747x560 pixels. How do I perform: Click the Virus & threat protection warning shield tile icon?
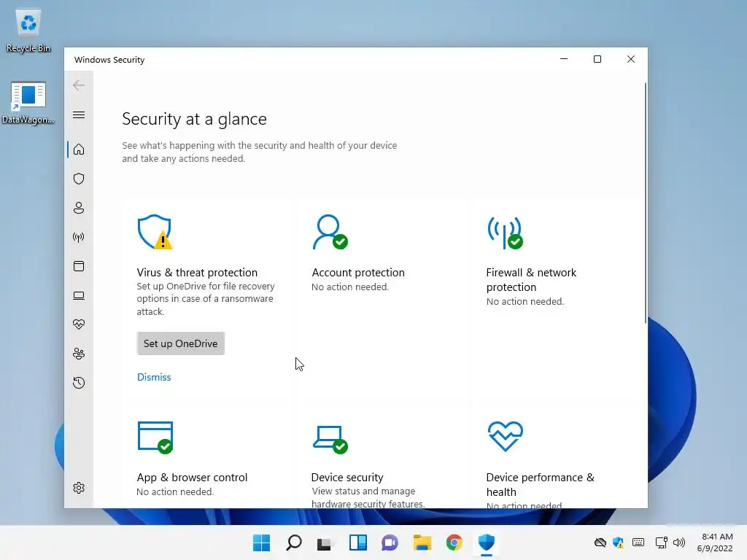click(x=155, y=232)
